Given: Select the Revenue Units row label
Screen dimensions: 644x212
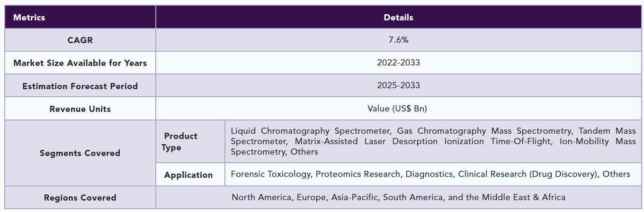Looking at the screenshot, I should pos(80,109).
